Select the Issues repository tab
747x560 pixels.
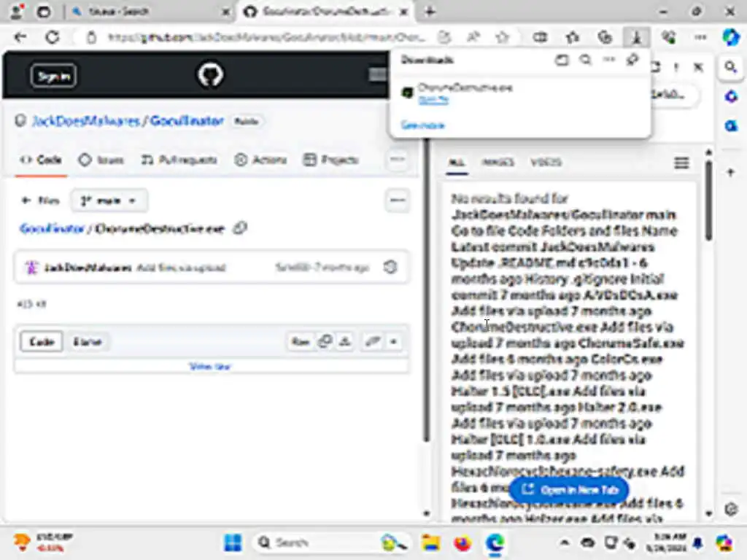[101, 160]
